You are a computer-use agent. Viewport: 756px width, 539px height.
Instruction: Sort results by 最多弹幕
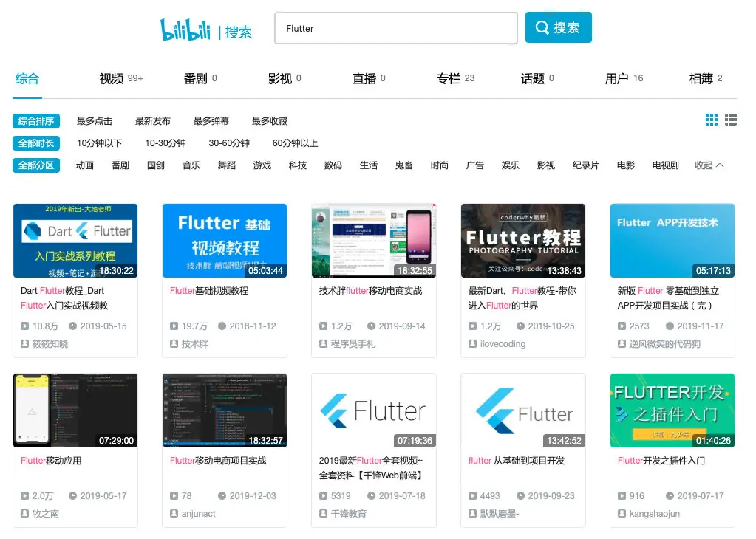[x=211, y=121]
